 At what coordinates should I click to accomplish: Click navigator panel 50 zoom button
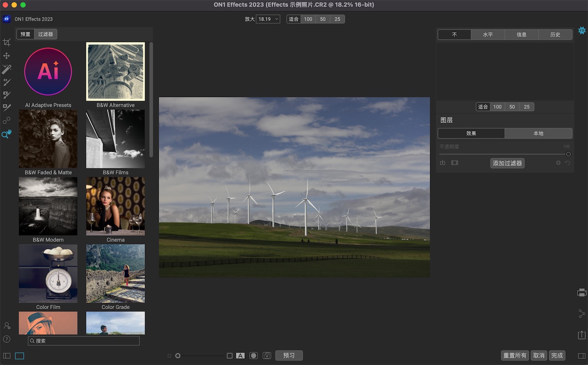[x=512, y=107]
